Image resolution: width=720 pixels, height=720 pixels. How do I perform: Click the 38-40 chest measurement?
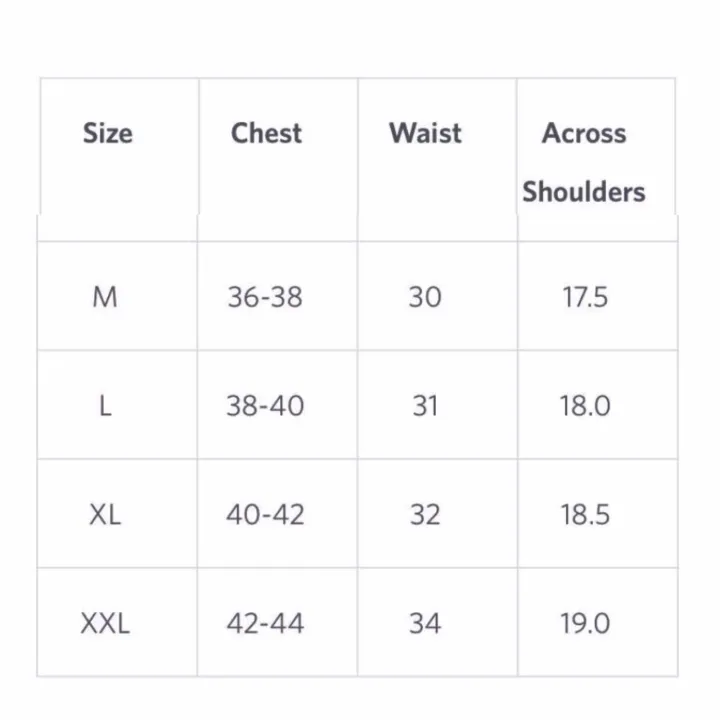265,406
